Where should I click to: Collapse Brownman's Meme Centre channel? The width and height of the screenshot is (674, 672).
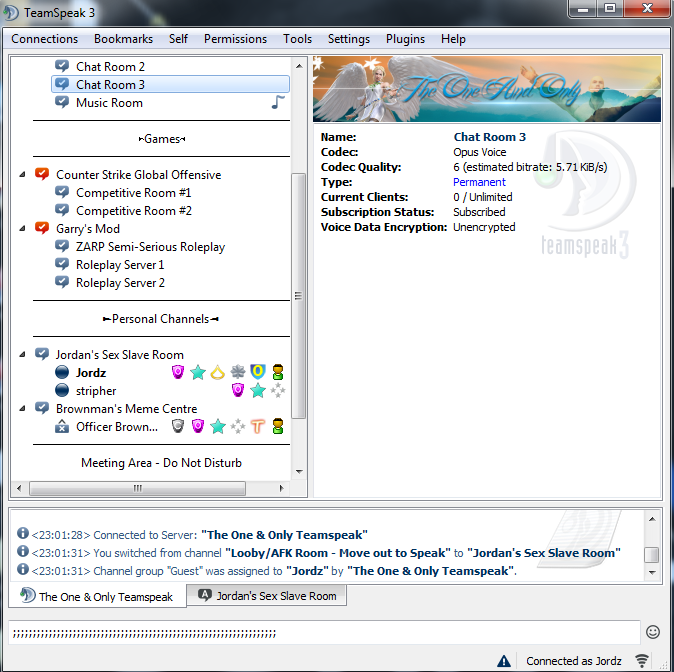coord(22,408)
